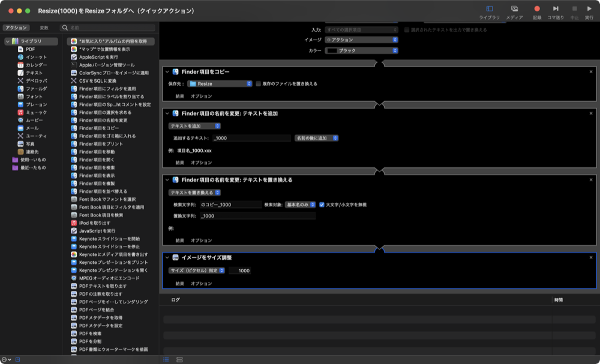Click the 検索文字列 input field

click(x=230, y=204)
